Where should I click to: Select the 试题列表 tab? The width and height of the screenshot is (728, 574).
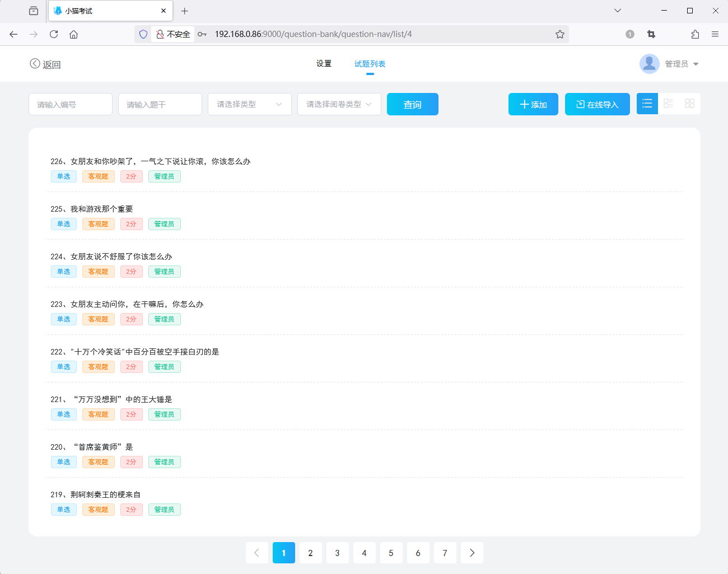369,63
